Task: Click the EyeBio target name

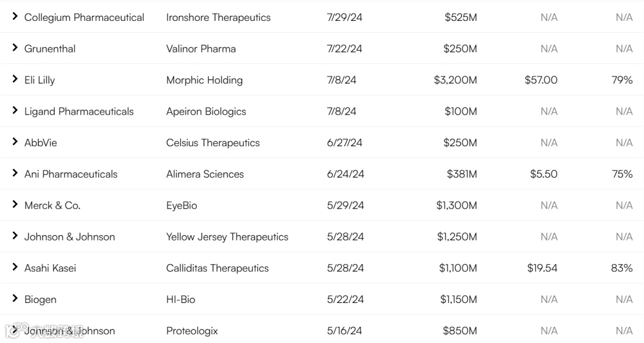Action: [x=182, y=205]
